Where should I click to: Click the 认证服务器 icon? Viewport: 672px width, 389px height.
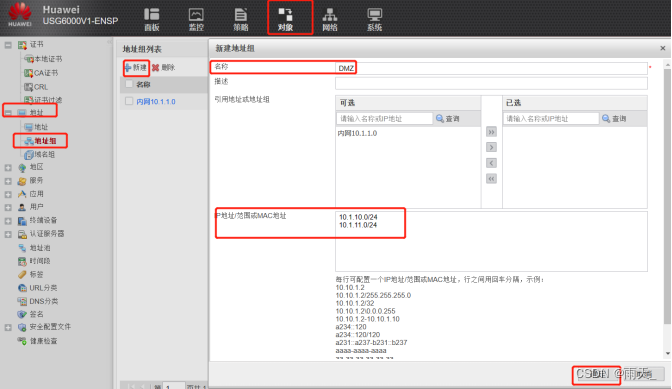click(x=22, y=234)
